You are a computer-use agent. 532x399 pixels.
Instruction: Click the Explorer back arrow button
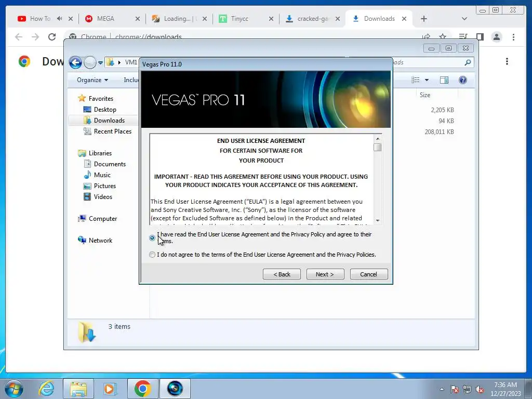point(75,62)
